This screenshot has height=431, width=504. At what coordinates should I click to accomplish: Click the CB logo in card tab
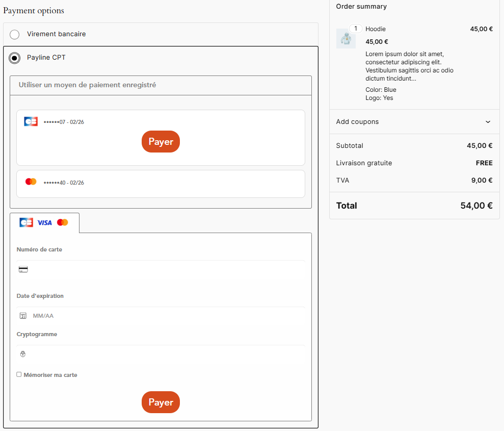(26, 222)
